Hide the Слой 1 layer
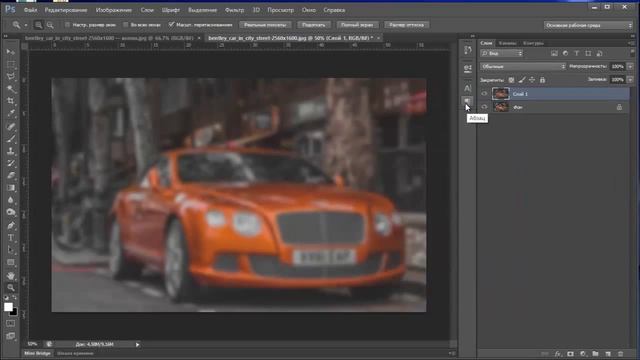Viewport: 640px width, 360px height. point(484,94)
